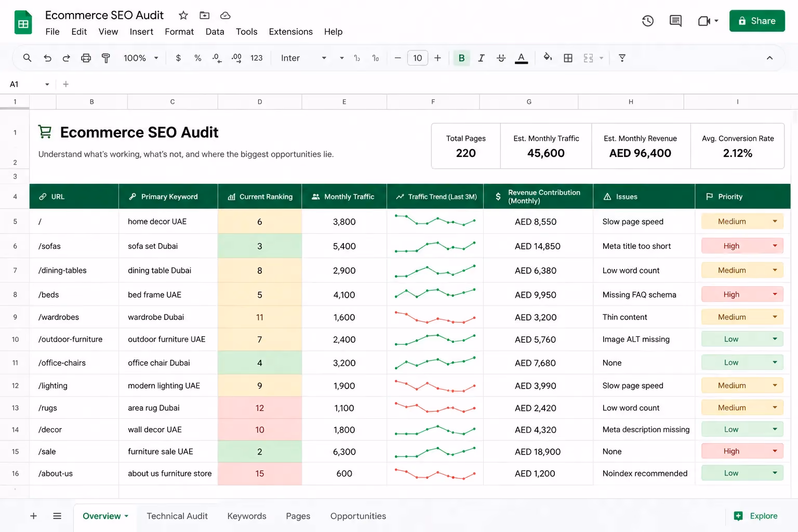Click the green Share button
Image resolution: width=798 pixels, height=532 pixels.
point(757,21)
